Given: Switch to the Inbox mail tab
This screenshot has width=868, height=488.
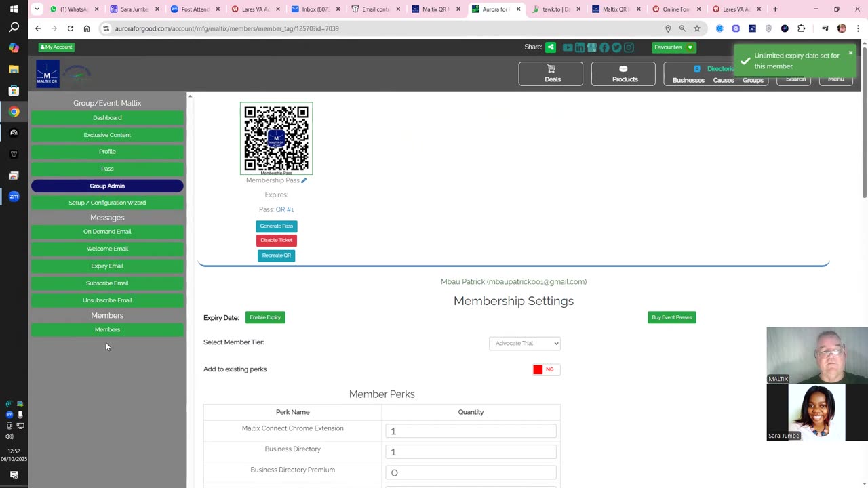Looking at the screenshot, I should point(314,9).
